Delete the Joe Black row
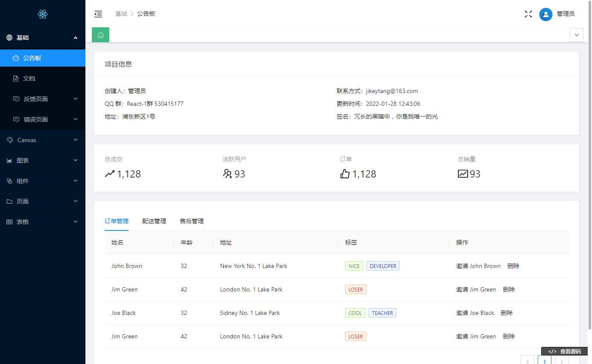 507,313
